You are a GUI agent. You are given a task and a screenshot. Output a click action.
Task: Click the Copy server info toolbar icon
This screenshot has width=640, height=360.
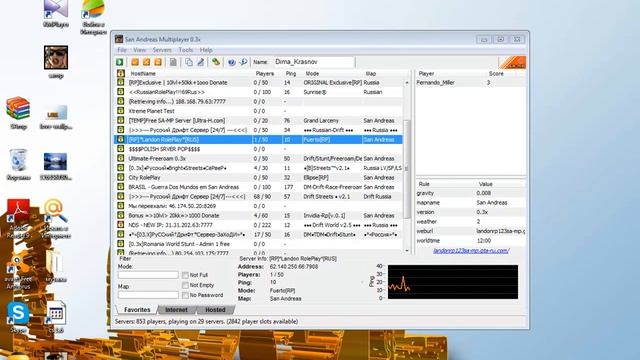[x=189, y=62]
